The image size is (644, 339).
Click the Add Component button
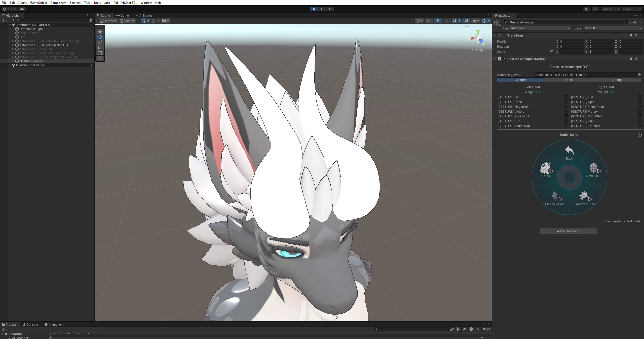[568, 231]
